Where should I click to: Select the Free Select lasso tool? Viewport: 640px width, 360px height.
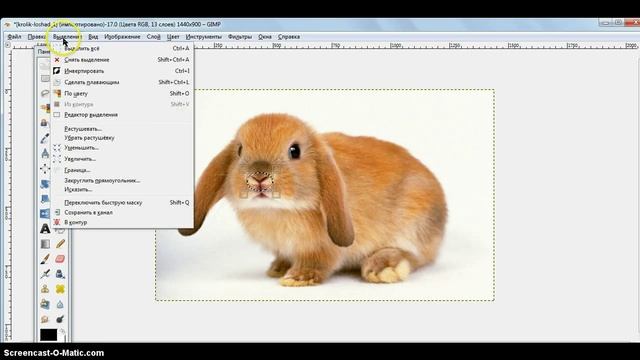[45, 93]
